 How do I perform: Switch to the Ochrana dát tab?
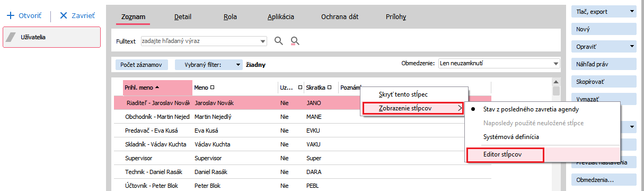pos(340,17)
